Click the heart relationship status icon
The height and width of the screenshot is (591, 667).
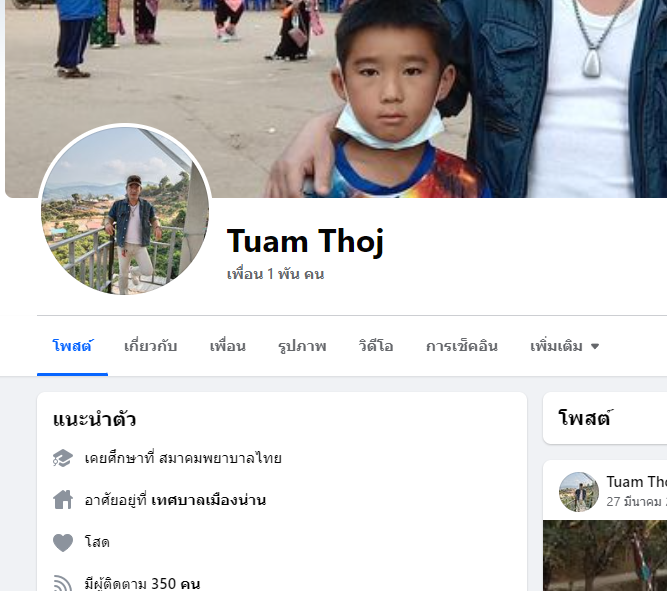63,542
